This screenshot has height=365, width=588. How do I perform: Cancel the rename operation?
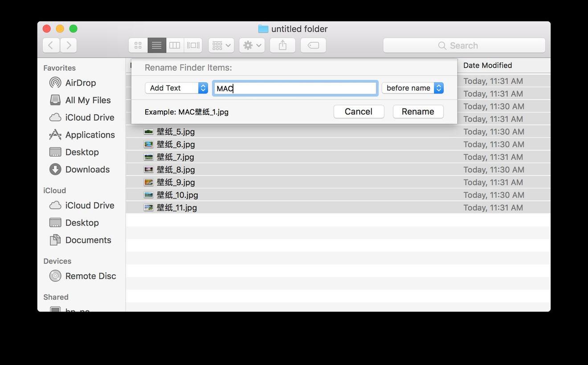point(359,111)
